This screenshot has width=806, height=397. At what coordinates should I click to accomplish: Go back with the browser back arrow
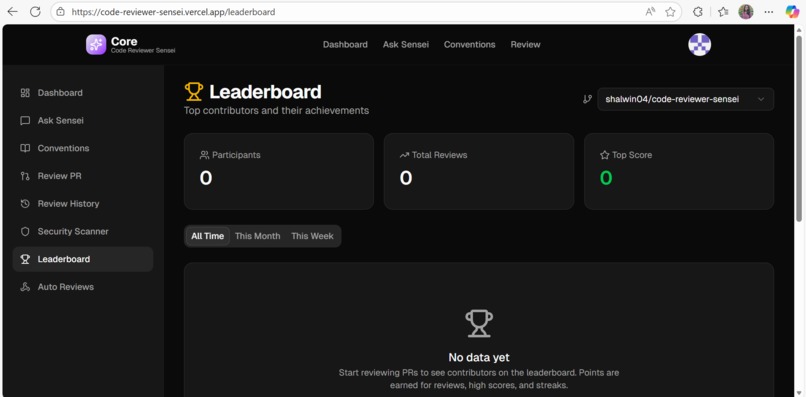[12, 12]
